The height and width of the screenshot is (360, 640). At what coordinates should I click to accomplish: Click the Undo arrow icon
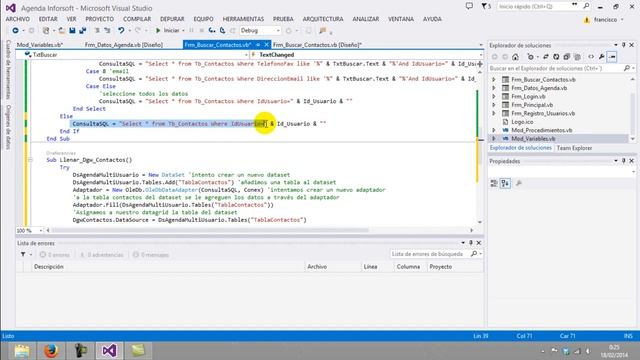pos(121,31)
